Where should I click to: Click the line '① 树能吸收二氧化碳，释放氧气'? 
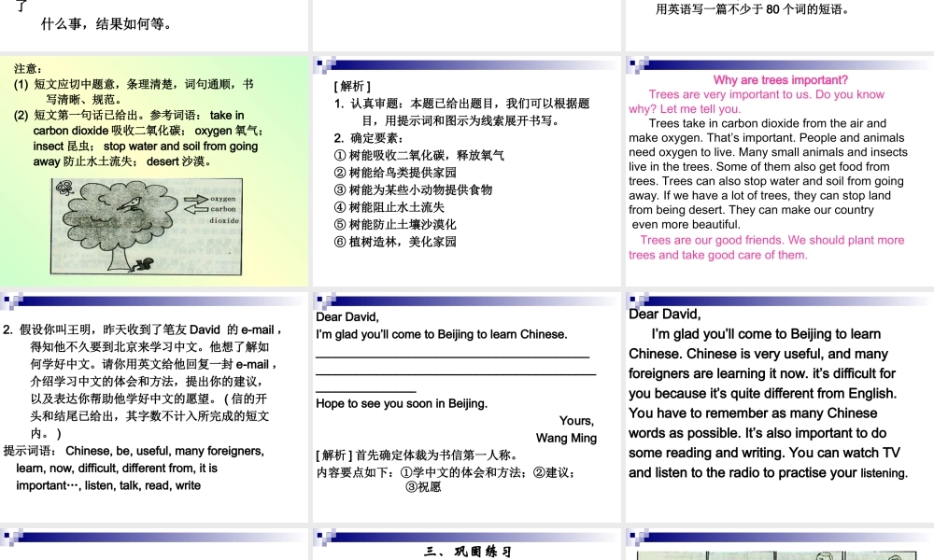tap(418, 155)
